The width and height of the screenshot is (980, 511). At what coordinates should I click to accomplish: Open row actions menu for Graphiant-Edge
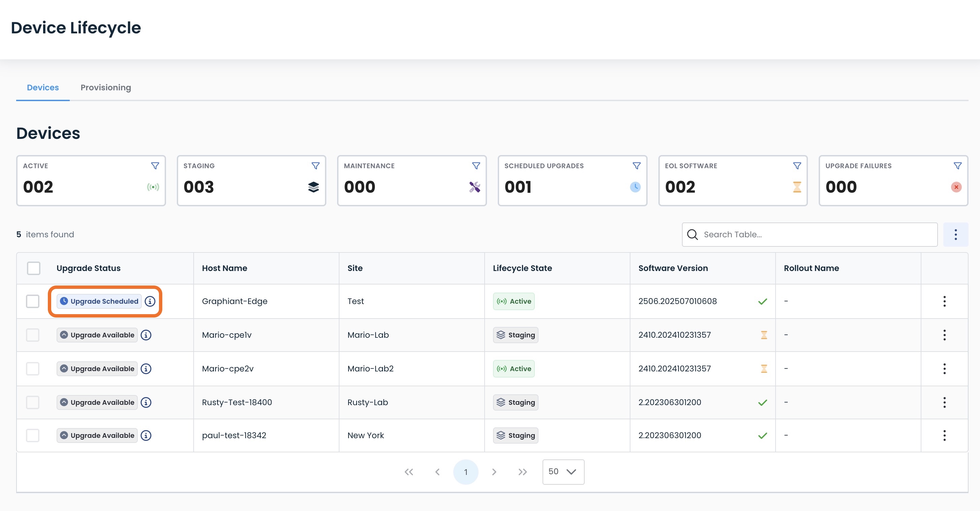[944, 301]
